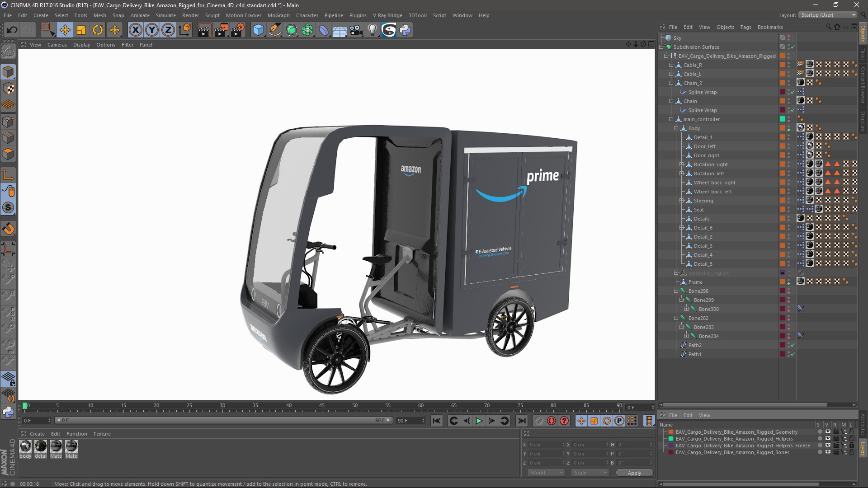Open viewport Cameras menu
Image resolution: width=868 pixels, height=488 pixels.
click(x=57, y=45)
